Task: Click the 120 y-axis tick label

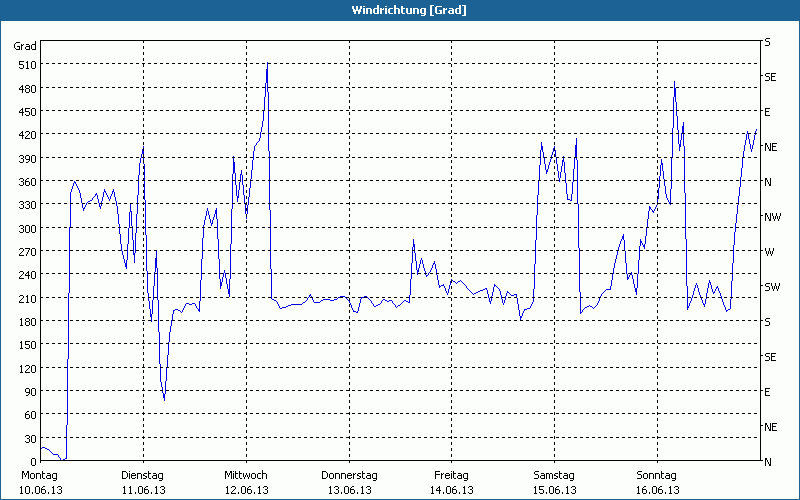Action: pos(27,369)
